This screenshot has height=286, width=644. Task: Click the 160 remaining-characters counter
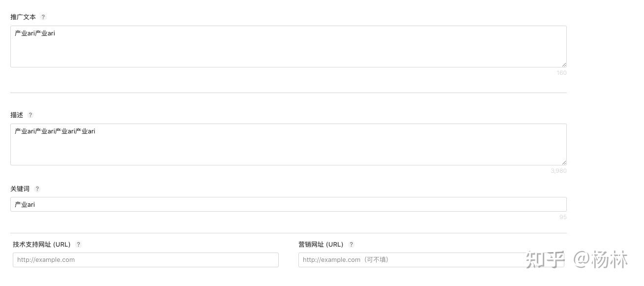click(x=561, y=73)
